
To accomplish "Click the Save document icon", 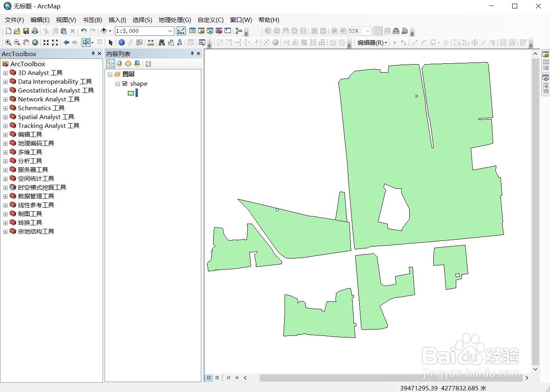I will (26, 30).
